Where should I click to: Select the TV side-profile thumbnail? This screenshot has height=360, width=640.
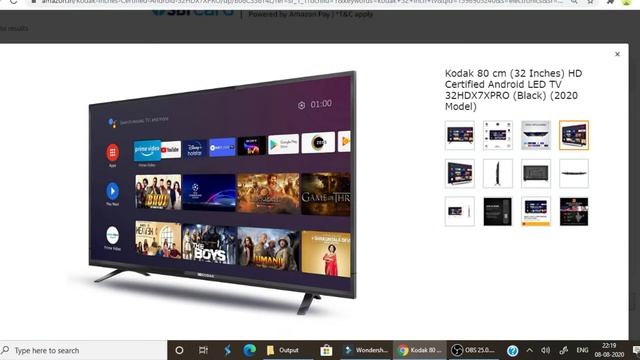[498, 173]
